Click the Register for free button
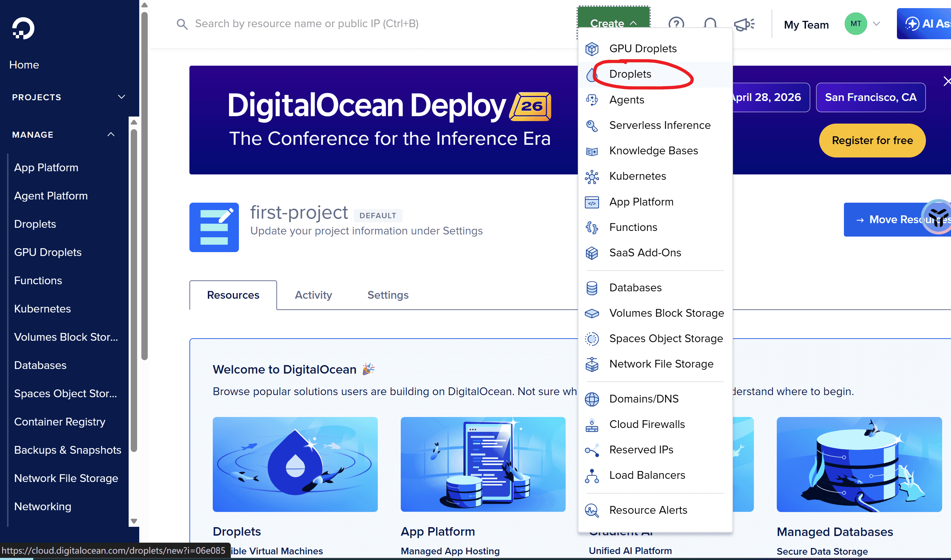 coord(872,141)
